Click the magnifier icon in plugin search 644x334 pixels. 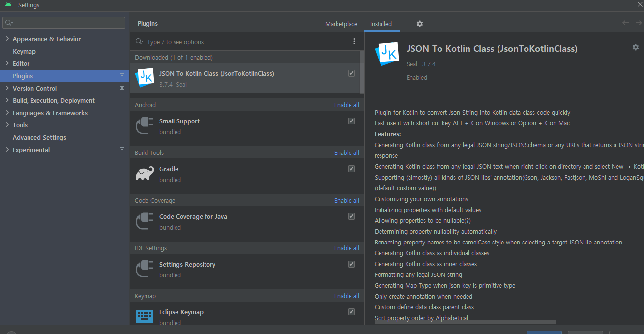tap(139, 42)
